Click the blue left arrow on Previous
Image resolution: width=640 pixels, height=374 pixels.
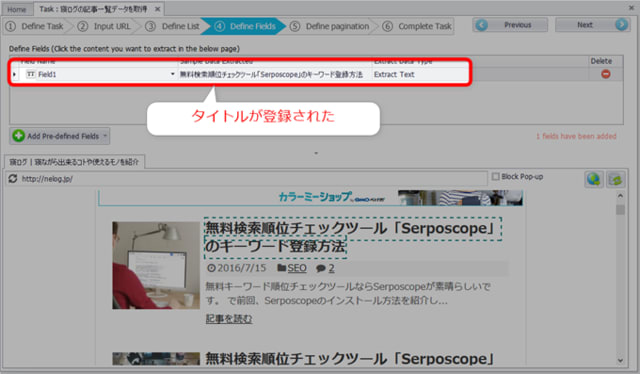482,25
